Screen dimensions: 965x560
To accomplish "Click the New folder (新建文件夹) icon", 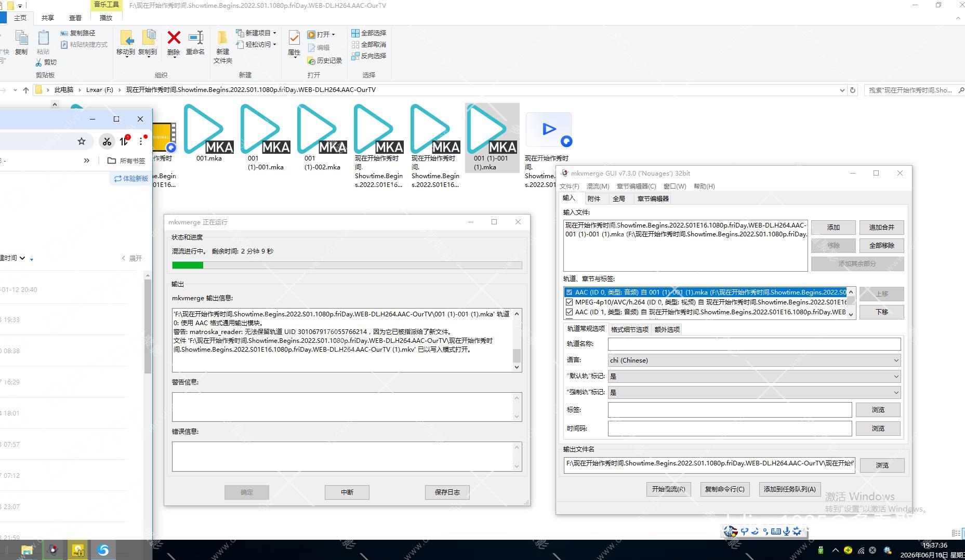I will [x=222, y=38].
